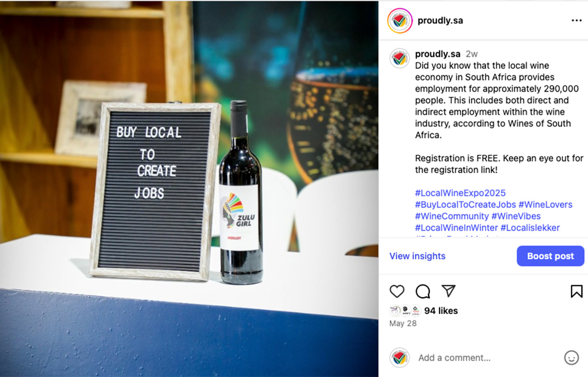Click in the Add a comment field
This screenshot has height=377, width=588.
(x=488, y=358)
